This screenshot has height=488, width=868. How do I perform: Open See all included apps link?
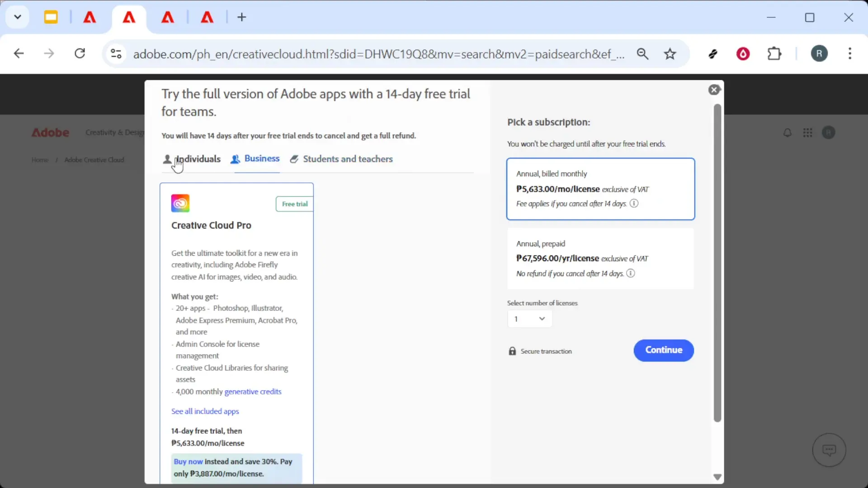[205, 411]
